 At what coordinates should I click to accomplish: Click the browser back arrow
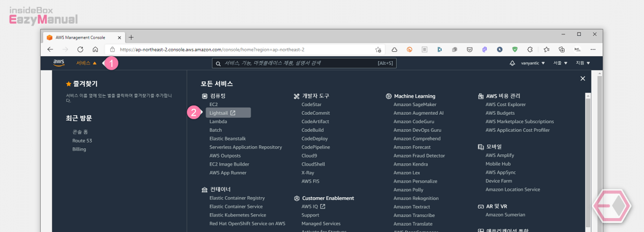tap(50, 49)
